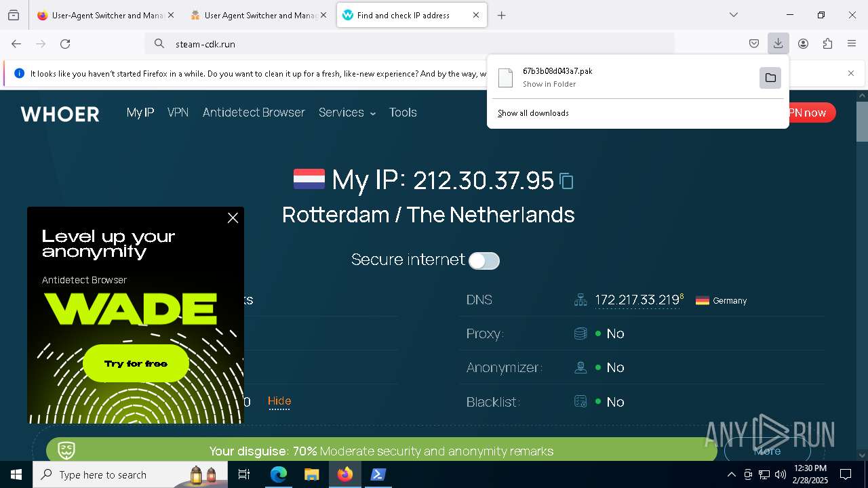The height and width of the screenshot is (488, 868).
Task: Open the My IP menu item
Action: [x=140, y=113]
